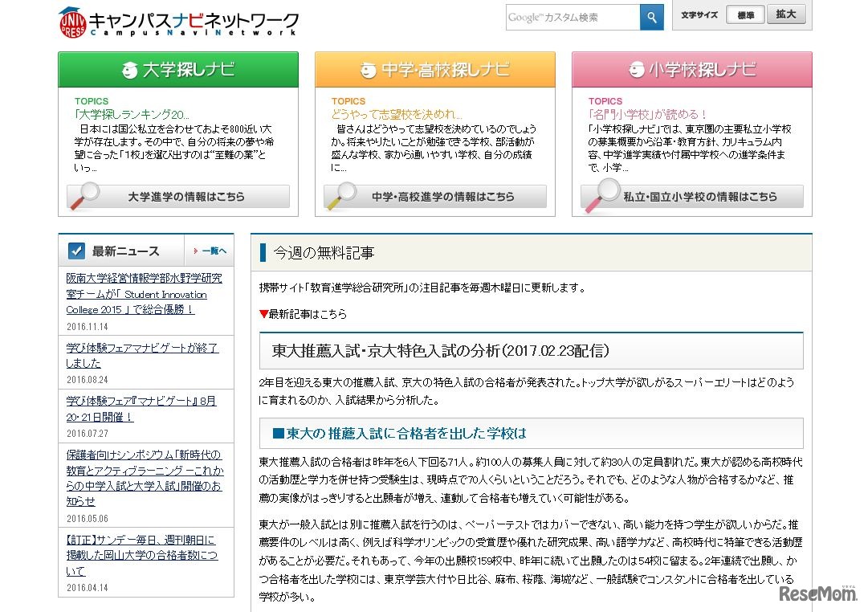Click the clock icon on the 大学探しナビ banner
This screenshot has width=868, height=612.
(x=128, y=71)
